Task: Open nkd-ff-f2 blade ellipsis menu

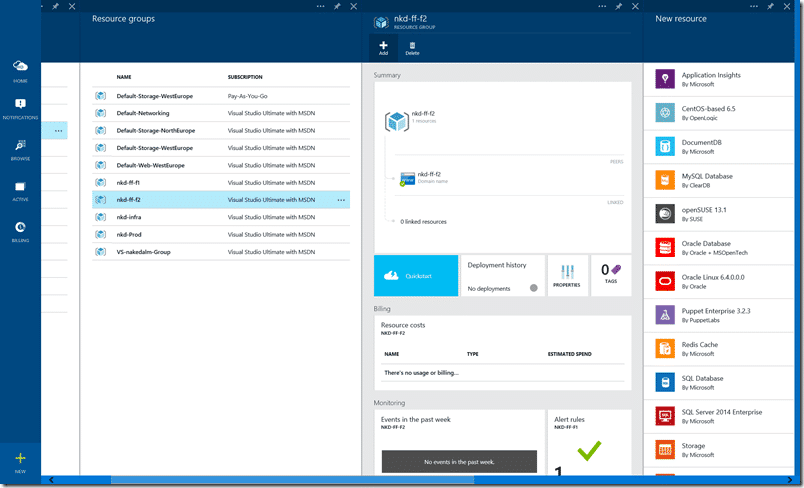Action: (602, 6)
